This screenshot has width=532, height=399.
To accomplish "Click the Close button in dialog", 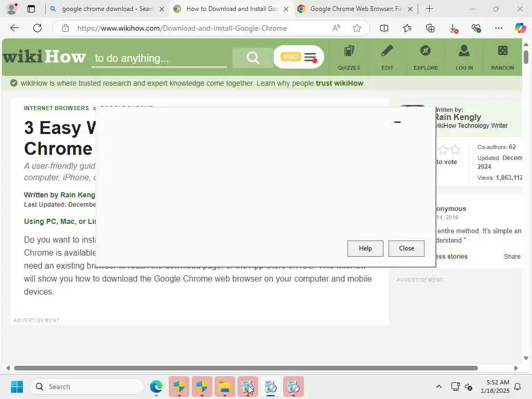I will (406, 248).
